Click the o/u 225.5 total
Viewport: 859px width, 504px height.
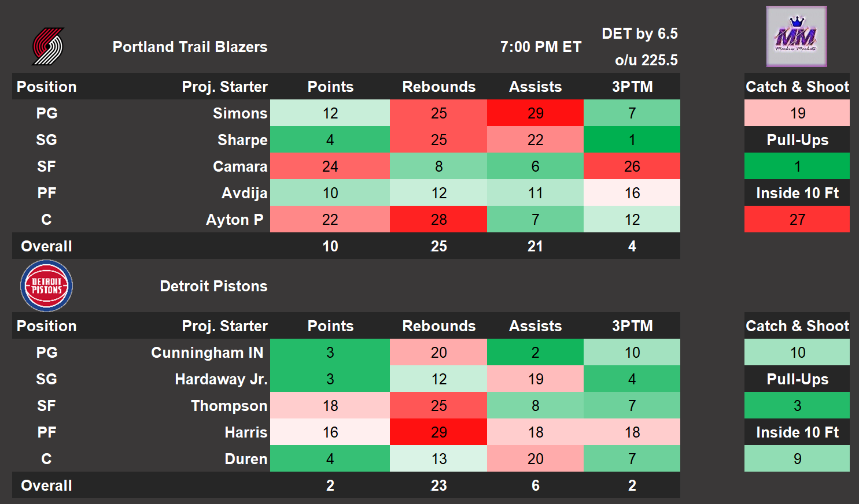pyautogui.click(x=646, y=60)
